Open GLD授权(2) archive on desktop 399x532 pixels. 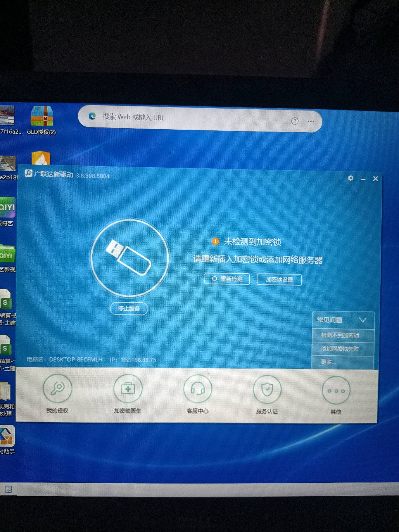click(x=41, y=120)
